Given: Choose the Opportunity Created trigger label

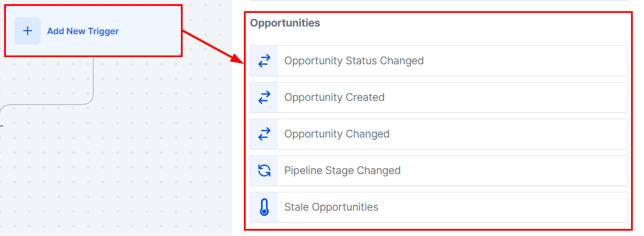Looking at the screenshot, I should tap(334, 97).
